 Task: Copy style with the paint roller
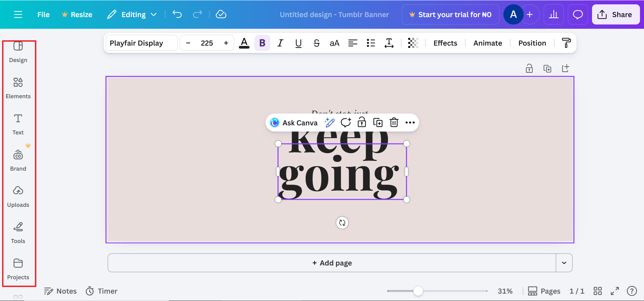pyautogui.click(x=566, y=43)
